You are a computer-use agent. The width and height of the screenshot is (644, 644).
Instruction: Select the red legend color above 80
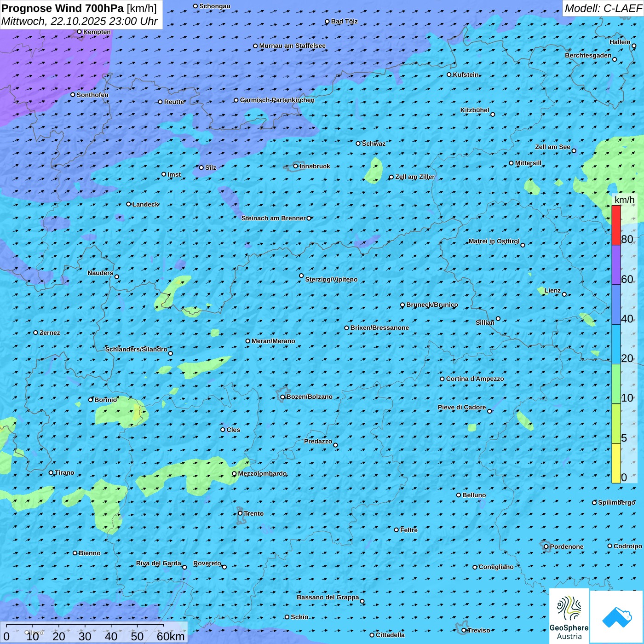pyautogui.click(x=616, y=225)
